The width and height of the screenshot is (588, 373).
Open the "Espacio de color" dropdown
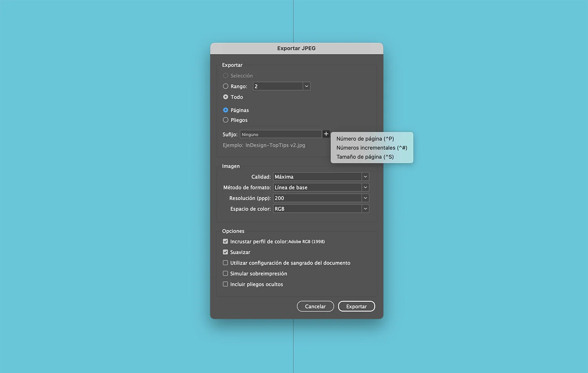tap(365, 208)
